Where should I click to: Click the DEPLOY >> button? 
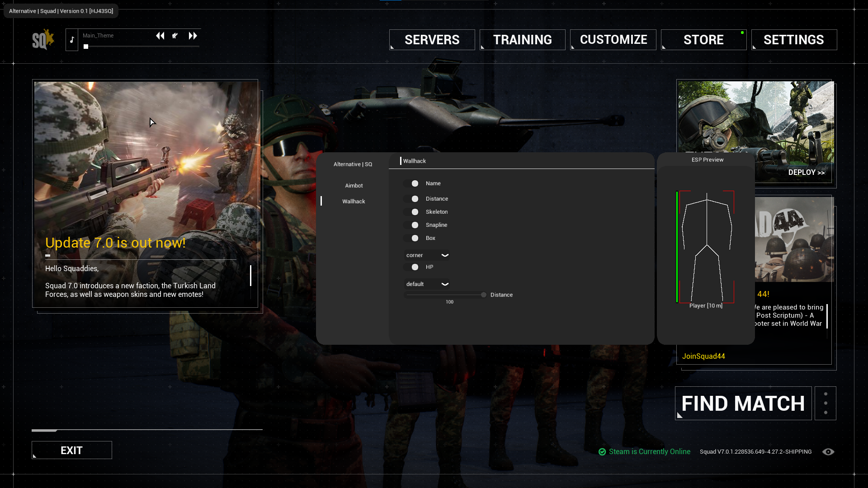806,172
